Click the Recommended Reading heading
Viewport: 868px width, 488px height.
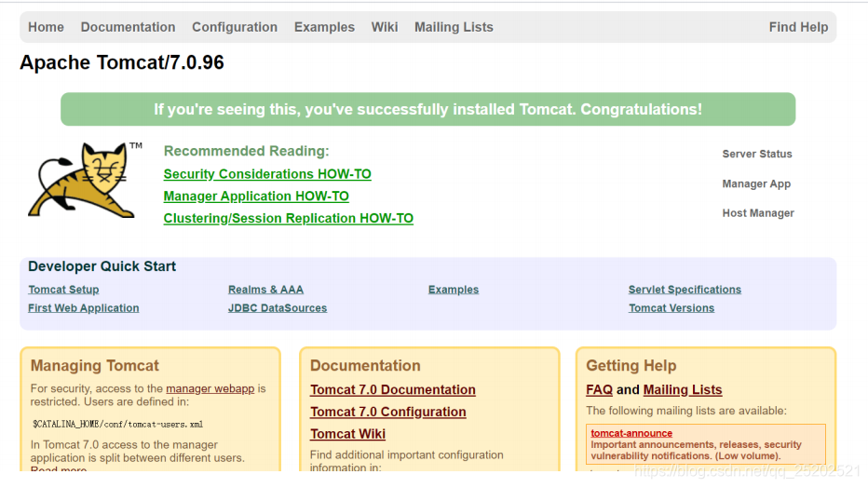pyautogui.click(x=247, y=151)
